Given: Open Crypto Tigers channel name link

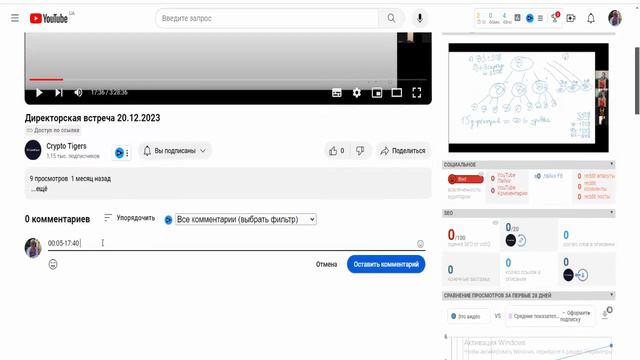Looking at the screenshot, I should (x=66, y=146).
